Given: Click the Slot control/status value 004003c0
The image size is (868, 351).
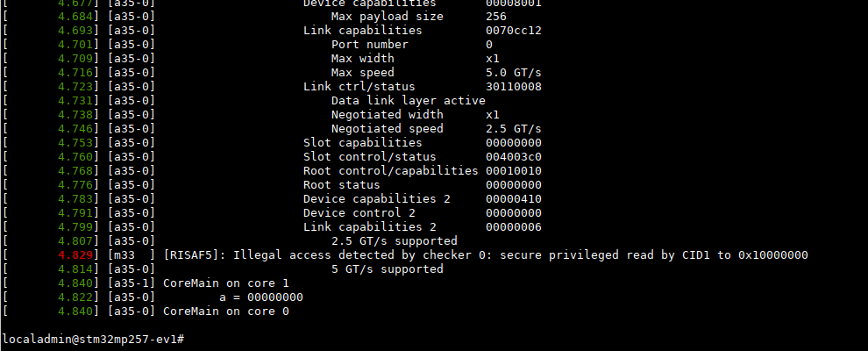Looking at the screenshot, I should coord(513,157).
